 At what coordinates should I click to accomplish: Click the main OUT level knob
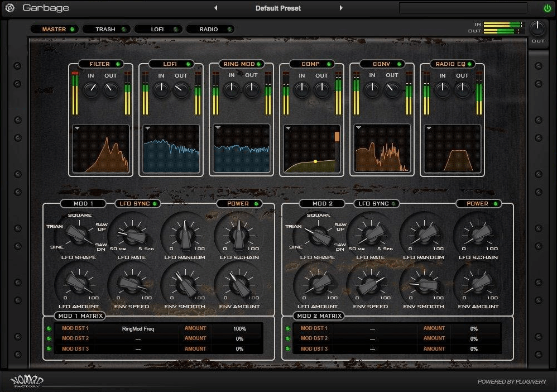[538, 27]
